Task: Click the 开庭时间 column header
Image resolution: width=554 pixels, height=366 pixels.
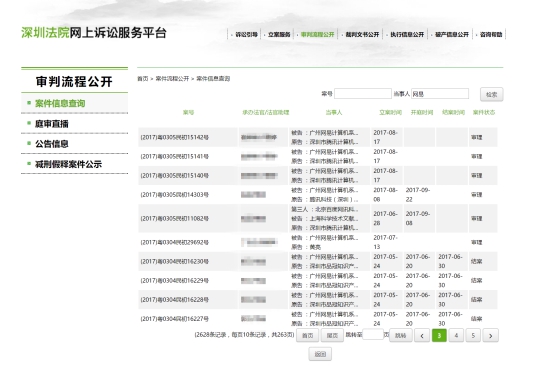Action: pyautogui.click(x=422, y=112)
